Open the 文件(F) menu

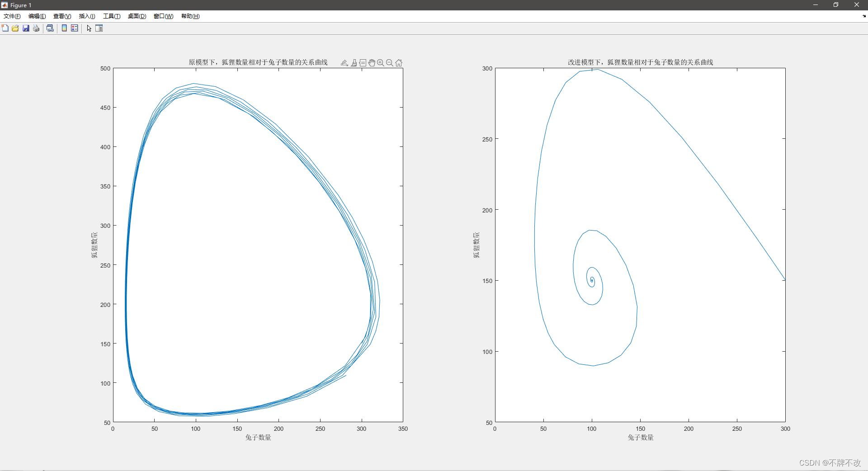[x=12, y=16]
